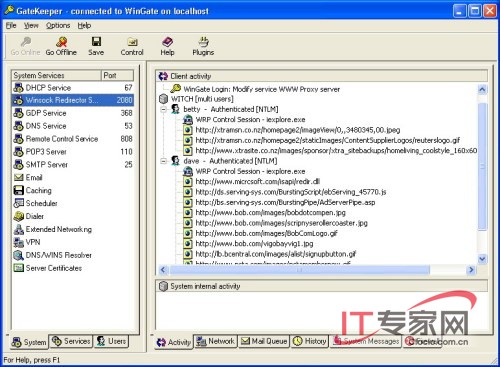Select the GDP Service icon
Screen dimensions: 500x367
pos(18,113)
